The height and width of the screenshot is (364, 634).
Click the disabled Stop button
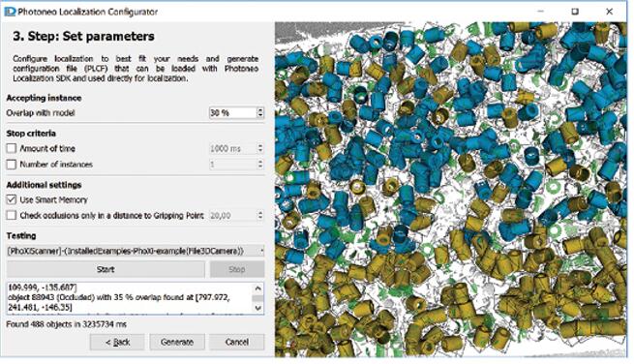click(x=237, y=269)
